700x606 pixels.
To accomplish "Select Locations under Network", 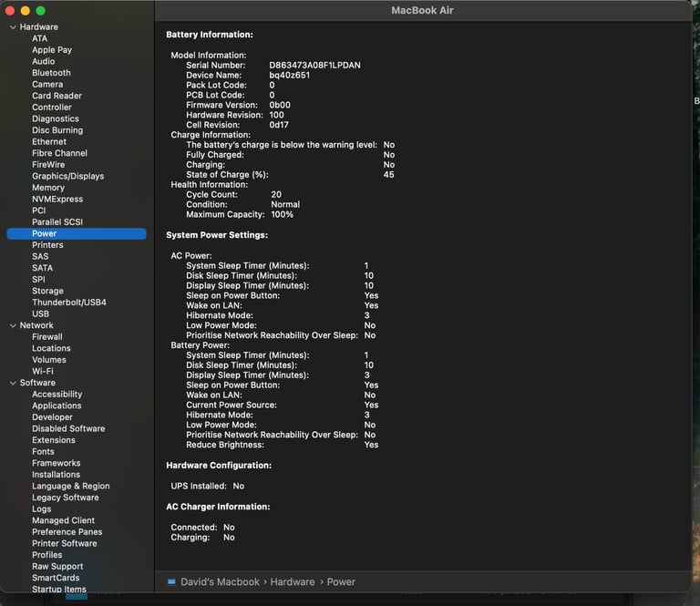I will [x=51, y=348].
